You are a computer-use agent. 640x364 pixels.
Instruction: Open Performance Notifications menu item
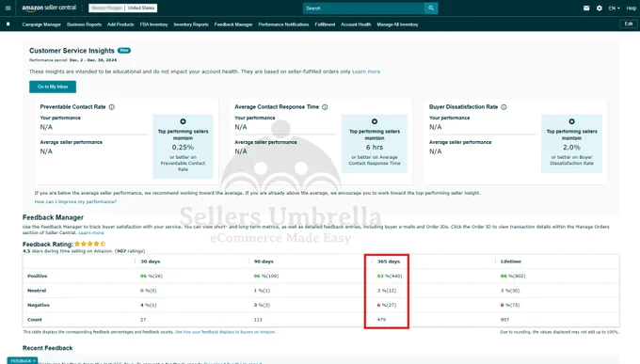[283, 24]
